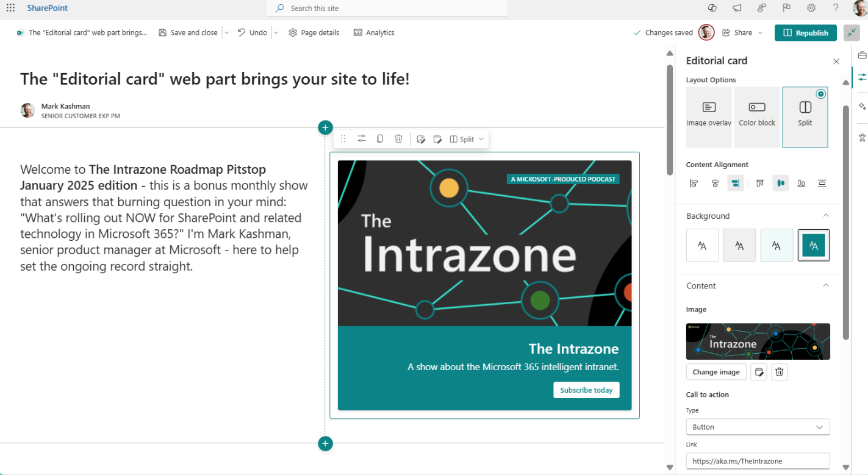This screenshot has width=868, height=475.
Task: Click the Link URL input field
Action: pos(758,461)
